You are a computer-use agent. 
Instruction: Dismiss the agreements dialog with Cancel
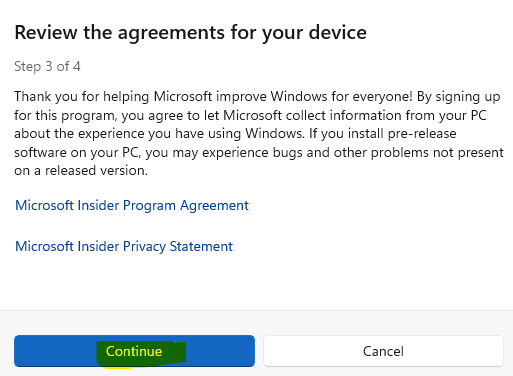tap(383, 351)
